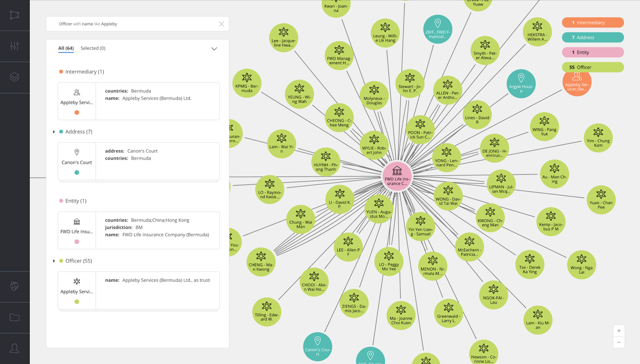Expand the Address (7) group

tap(54, 132)
